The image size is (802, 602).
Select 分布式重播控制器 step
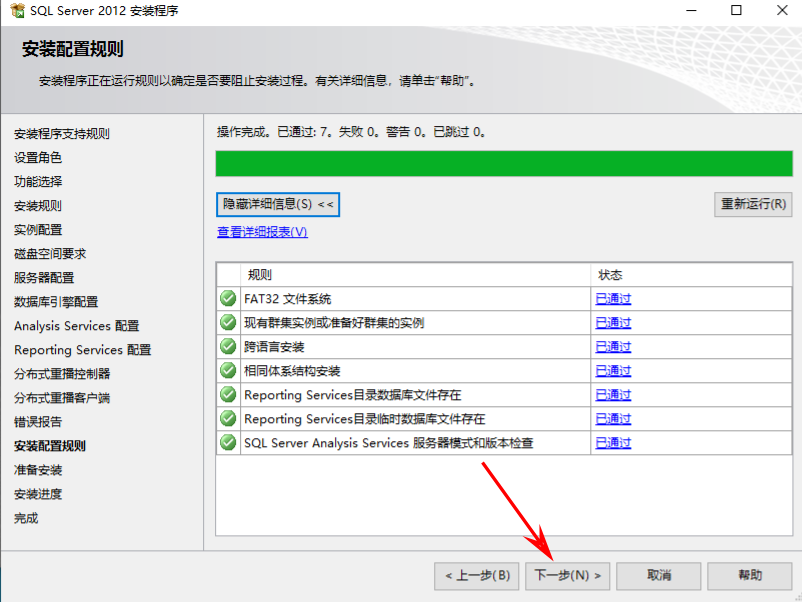tap(62, 374)
